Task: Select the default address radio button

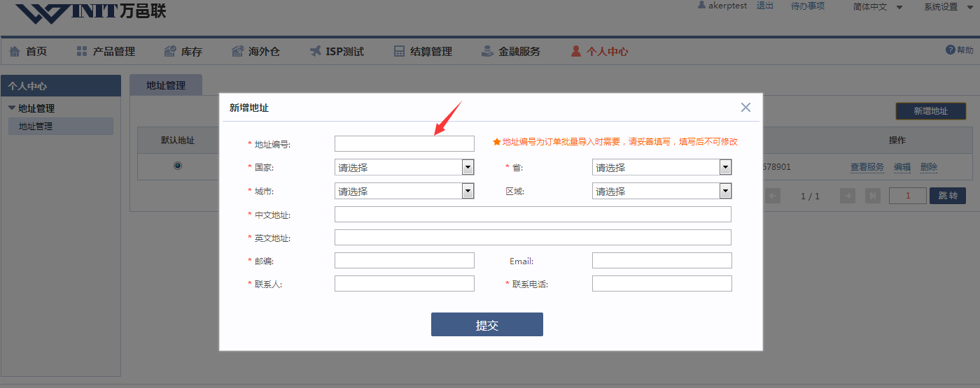Action: (x=178, y=166)
